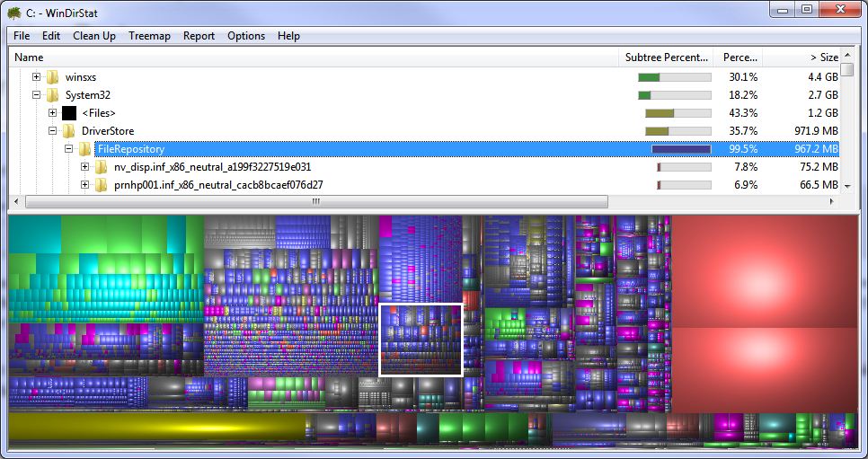868x459 pixels.
Task: Expand the nv_disp.inf_x86_neutral folder node
Action: (84, 167)
